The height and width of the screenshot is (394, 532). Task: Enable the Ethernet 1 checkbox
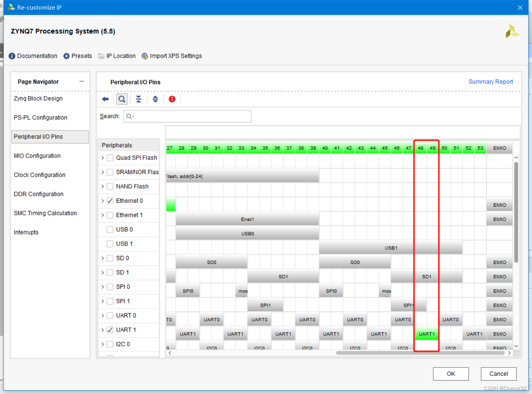[110, 215]
